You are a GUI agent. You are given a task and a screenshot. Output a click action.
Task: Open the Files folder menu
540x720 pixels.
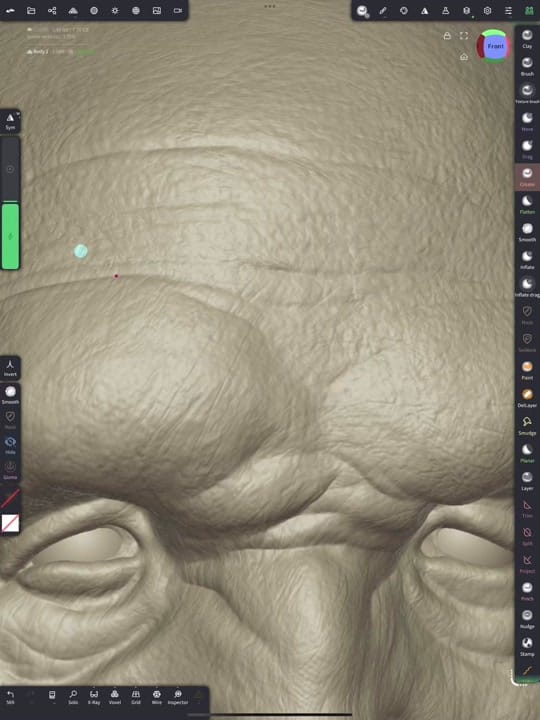pyautogui.click(x=31, y=10)
